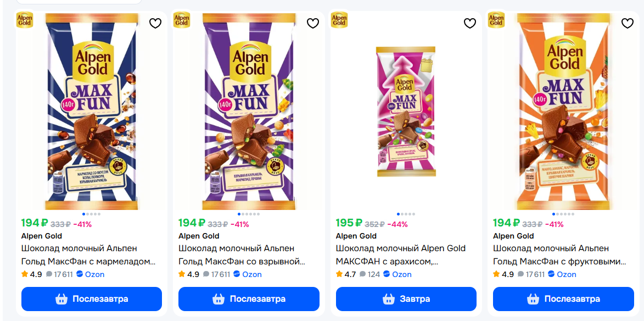Click Alpen Gold brand badge on first card
Screen dimensions: 644x321
25,20
